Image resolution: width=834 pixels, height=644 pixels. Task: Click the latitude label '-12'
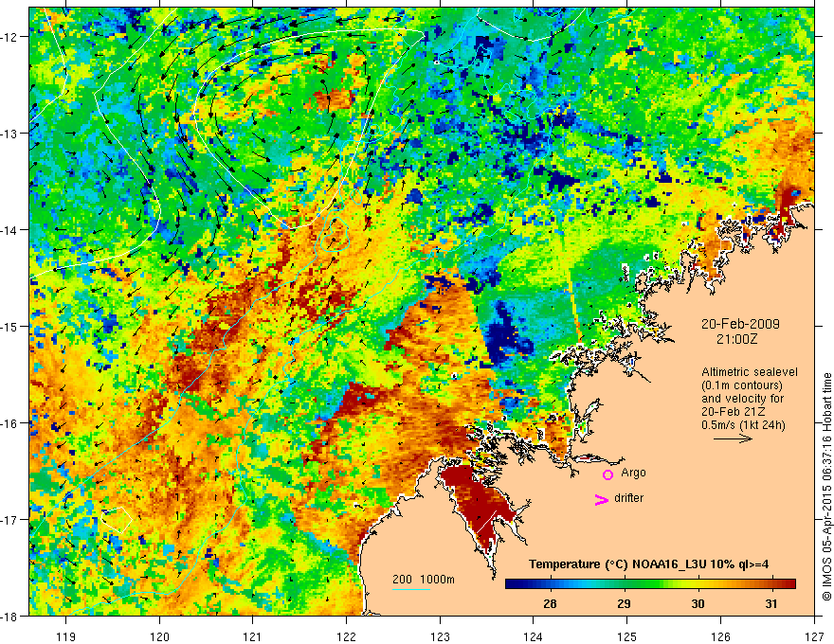pos(10,37)
